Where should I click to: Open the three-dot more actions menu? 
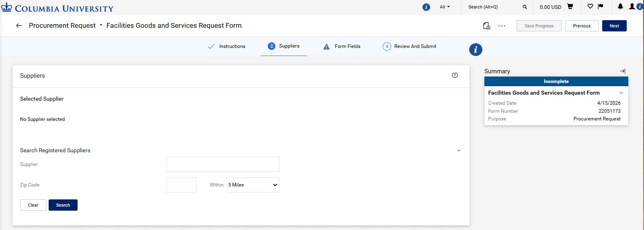point(502,26)
